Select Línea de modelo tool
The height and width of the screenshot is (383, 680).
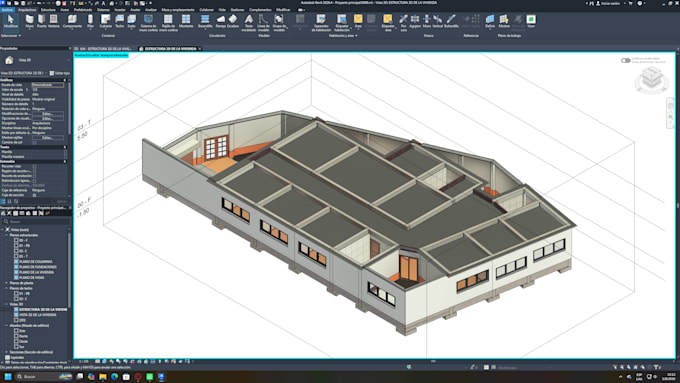click(263, 23)
